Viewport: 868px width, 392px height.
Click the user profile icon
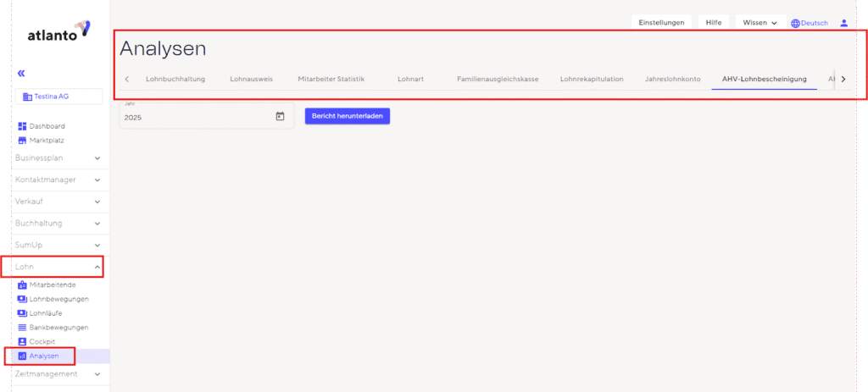coord(843,23)
